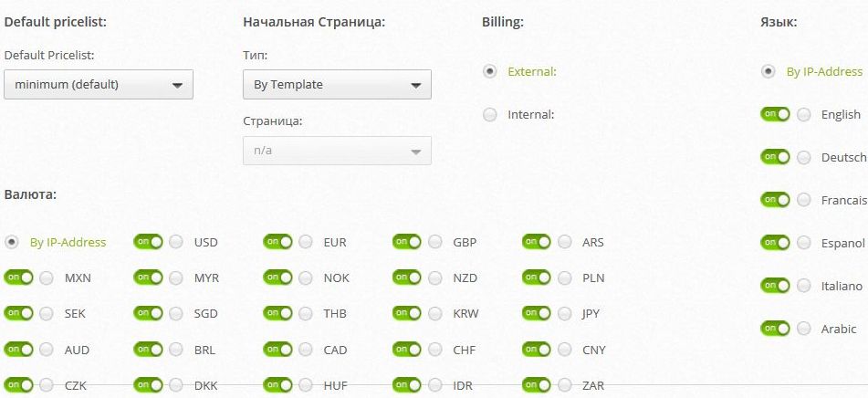
Task: Select the External billing radio button
Action: (490, 71)
